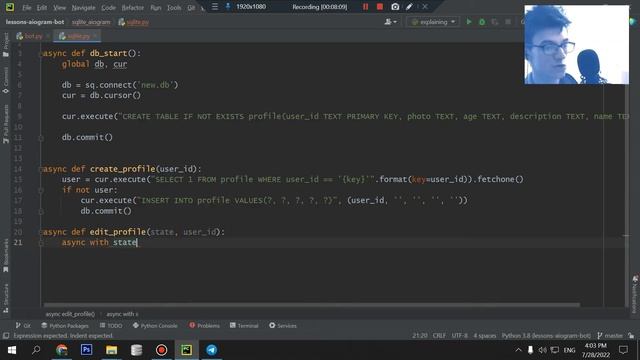Open the View menu
The image size is (640, 360).
coord(60,8)
